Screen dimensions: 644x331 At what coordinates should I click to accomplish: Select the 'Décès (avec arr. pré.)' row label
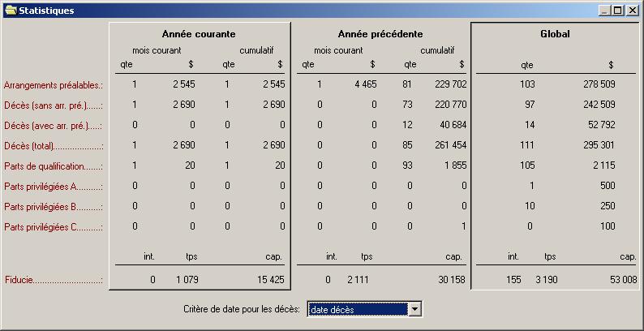click(54, 125)
